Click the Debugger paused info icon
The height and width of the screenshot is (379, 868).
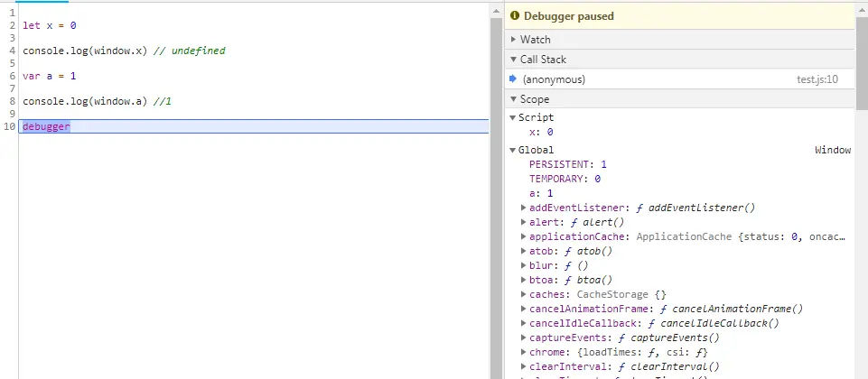tap(515, 16)
